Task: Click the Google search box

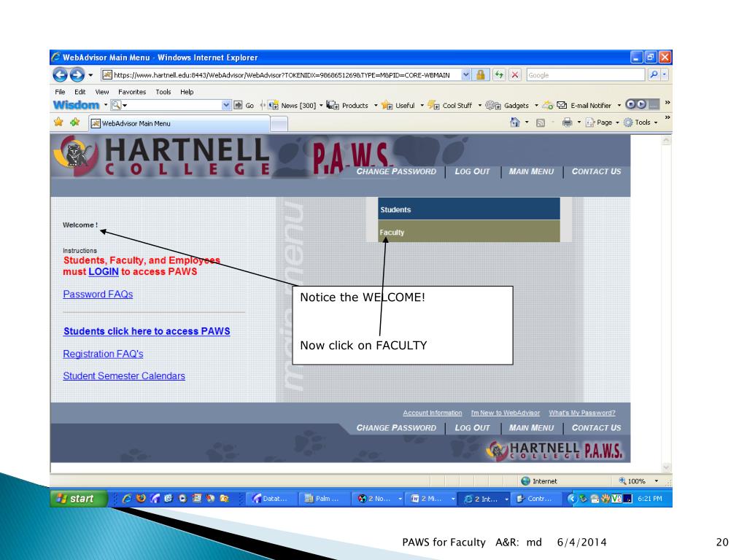Action: point(586,75)
